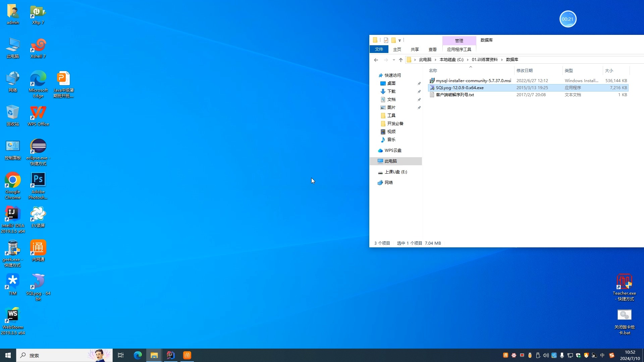Select 客户端破解序列号.txt file
Screen dimensions: 644x362
click(x=528, y=95)
